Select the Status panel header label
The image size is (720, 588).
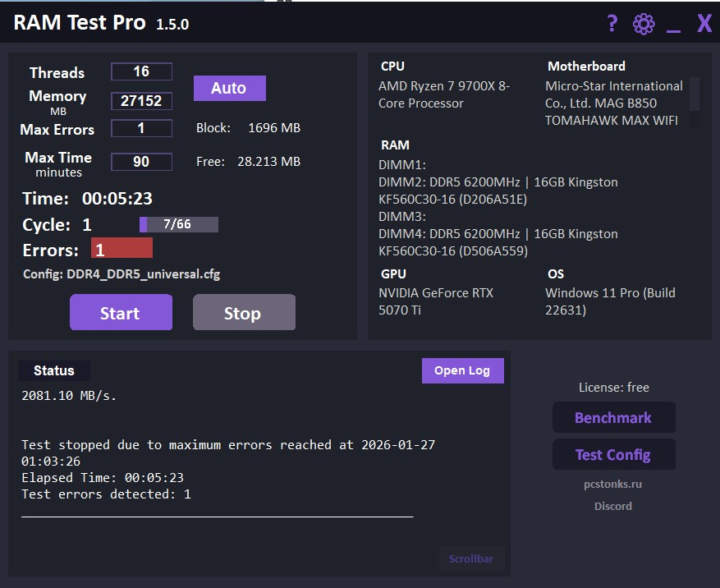pyautogui.click(x=53, y=370)
